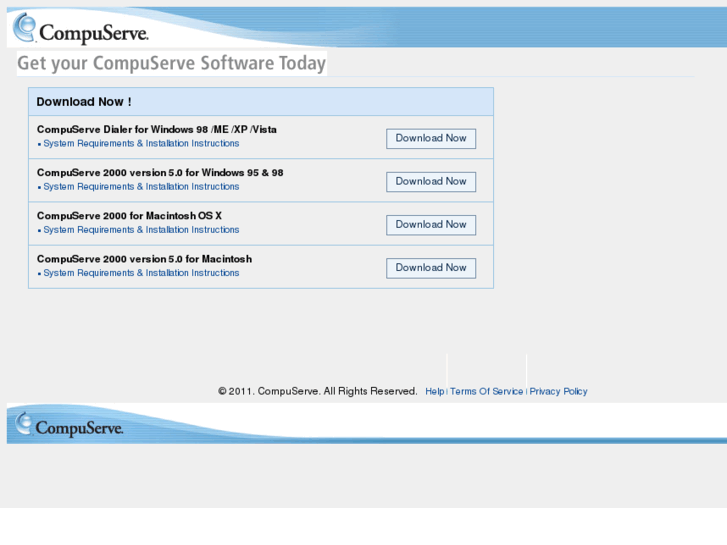Click the 'CompuServe 2000 version 5.0 for Windows 95 & 98' title
The image size is (727, 545).
pos(160,173)
